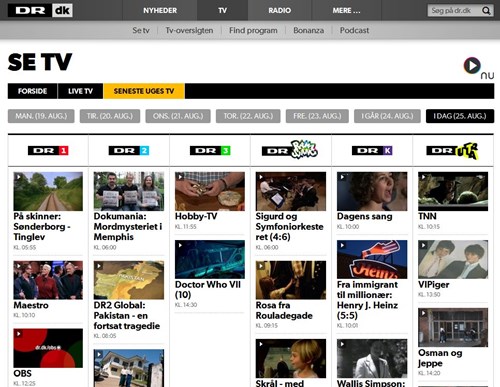
Task: Select the DR Ramasjang channel logo
Action: [x=290, y=149]
